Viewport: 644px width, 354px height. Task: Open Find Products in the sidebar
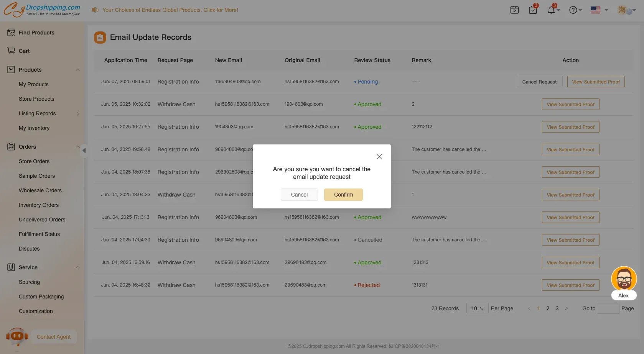click(x=36, y=33)
